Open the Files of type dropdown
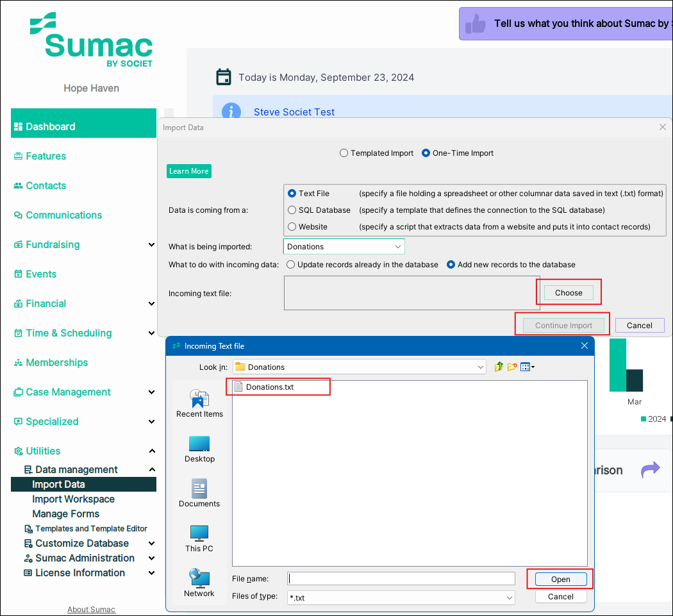The image size is (673, 616). 401,597
